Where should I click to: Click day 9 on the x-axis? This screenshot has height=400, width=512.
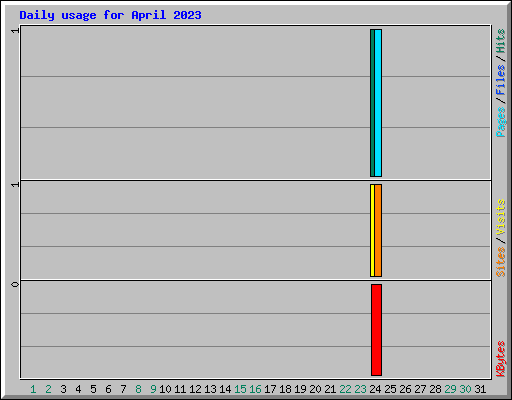153,389
